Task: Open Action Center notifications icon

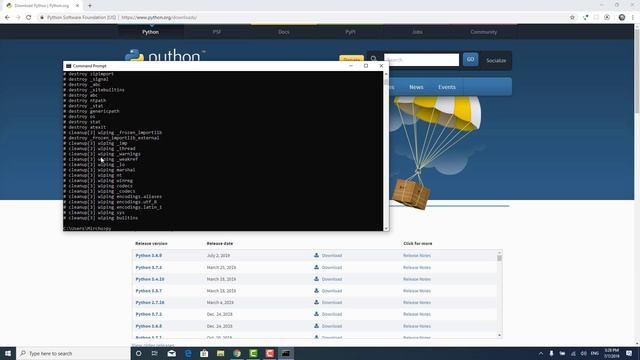Action: (x=629, y=353)
